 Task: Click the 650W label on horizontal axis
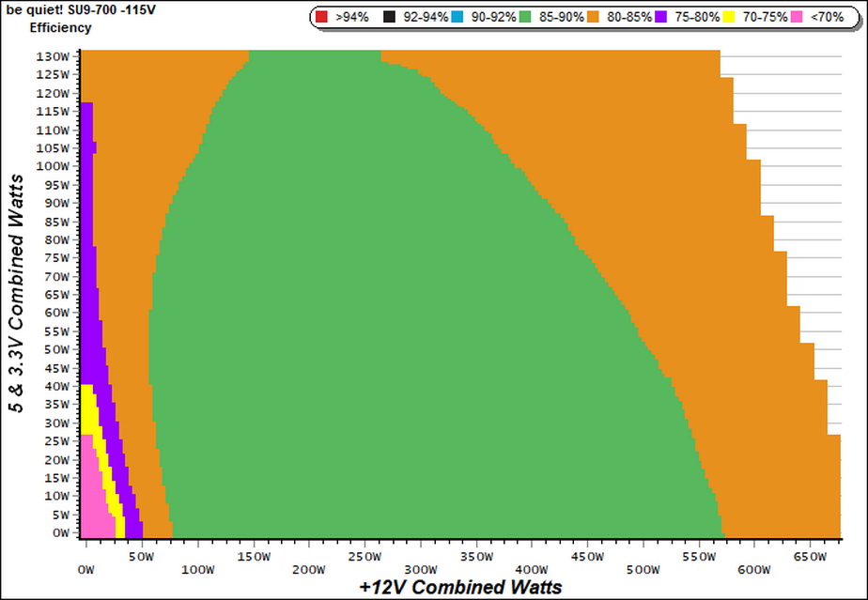click(x=810, y=557)
